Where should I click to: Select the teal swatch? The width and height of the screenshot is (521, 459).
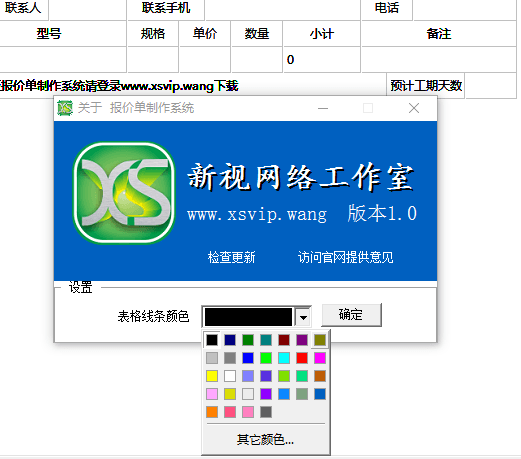coord(266,340)
